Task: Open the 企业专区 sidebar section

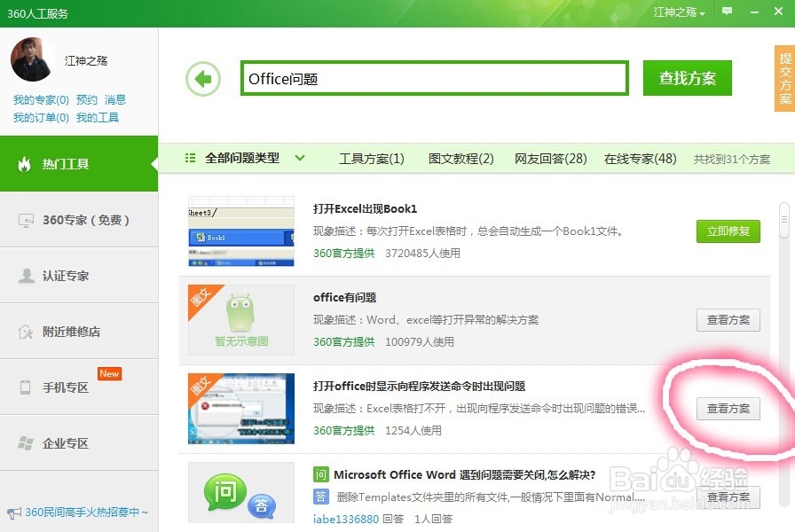Action: [79, 442]
